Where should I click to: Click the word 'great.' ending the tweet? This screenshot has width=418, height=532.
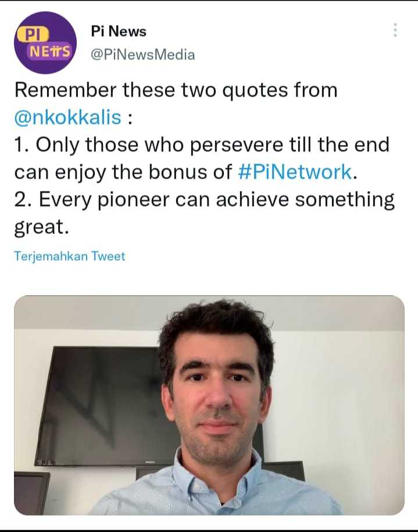point(41,228)
